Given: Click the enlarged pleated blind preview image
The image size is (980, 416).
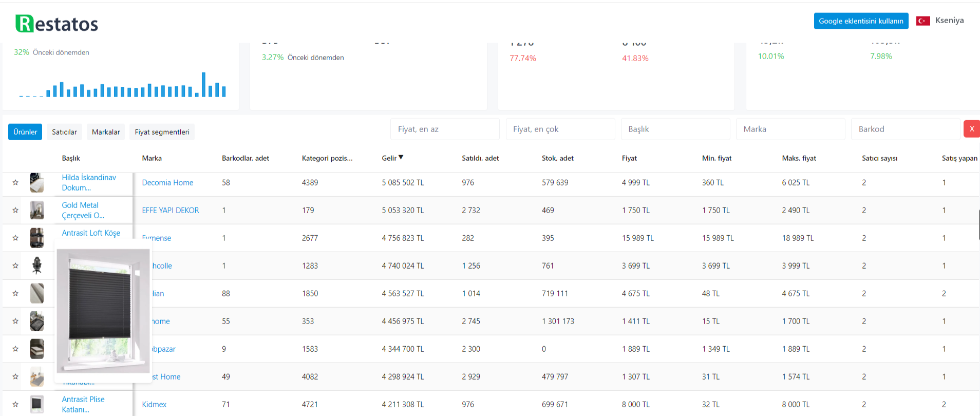Looking at the screenshot, I should click(x=103, y=311).
